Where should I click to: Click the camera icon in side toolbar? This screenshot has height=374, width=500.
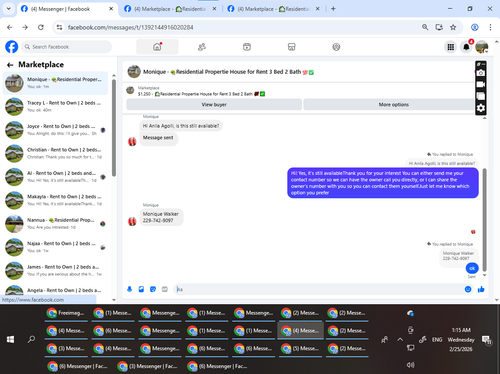pos(481,73)
